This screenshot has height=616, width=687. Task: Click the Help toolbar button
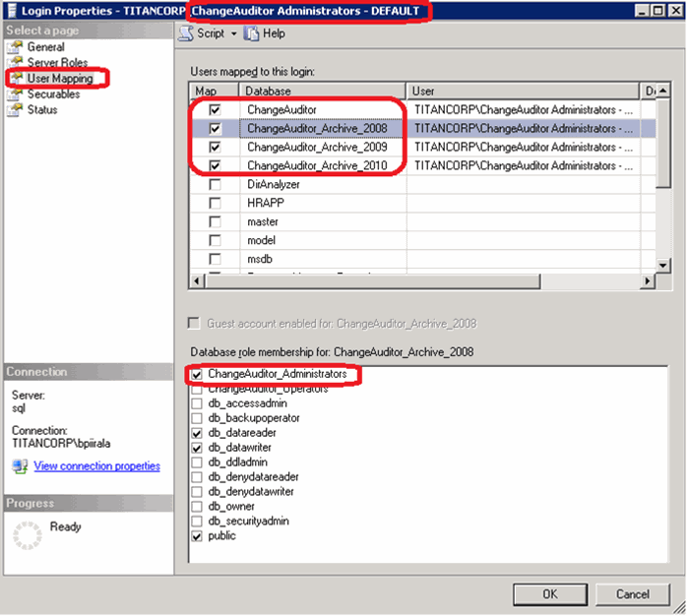264,33
